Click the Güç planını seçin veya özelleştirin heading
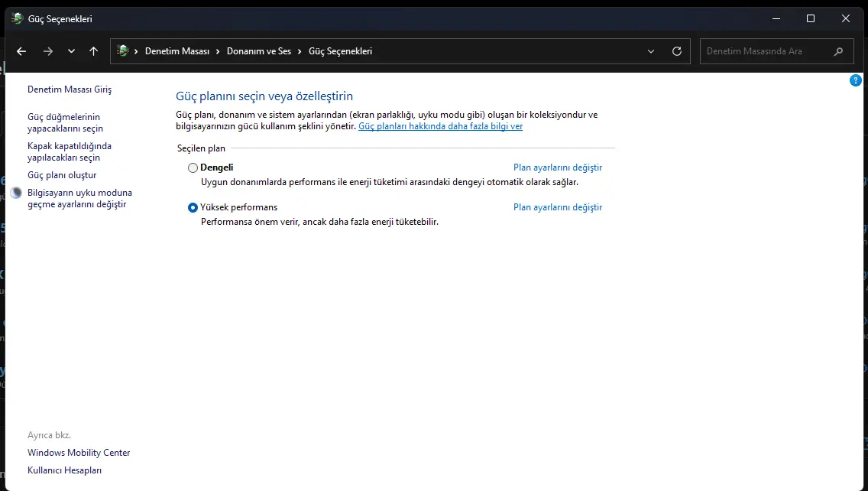This screenshot has width=868, height=491. (x=264, y=96)
